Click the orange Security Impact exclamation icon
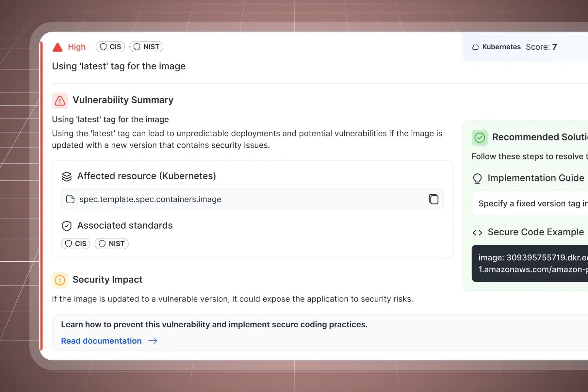The image size is (588, 392). (60, 280)
